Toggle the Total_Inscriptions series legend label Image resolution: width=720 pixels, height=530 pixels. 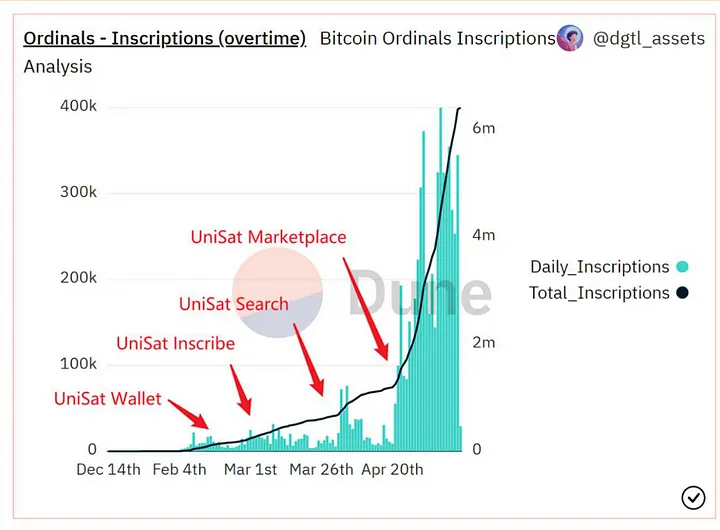599,293
